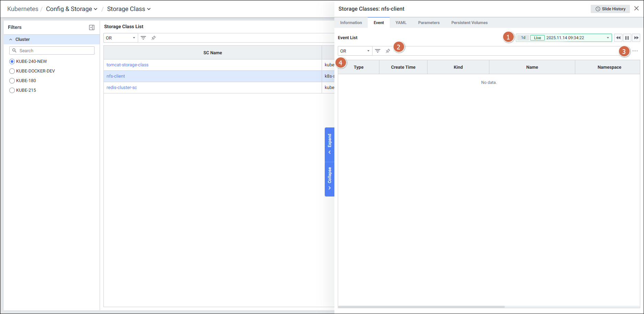Image resolution: width=644 pixels, height=314 pixels.
Task: Pause the live event stream
Action: [x=627, y=38]
